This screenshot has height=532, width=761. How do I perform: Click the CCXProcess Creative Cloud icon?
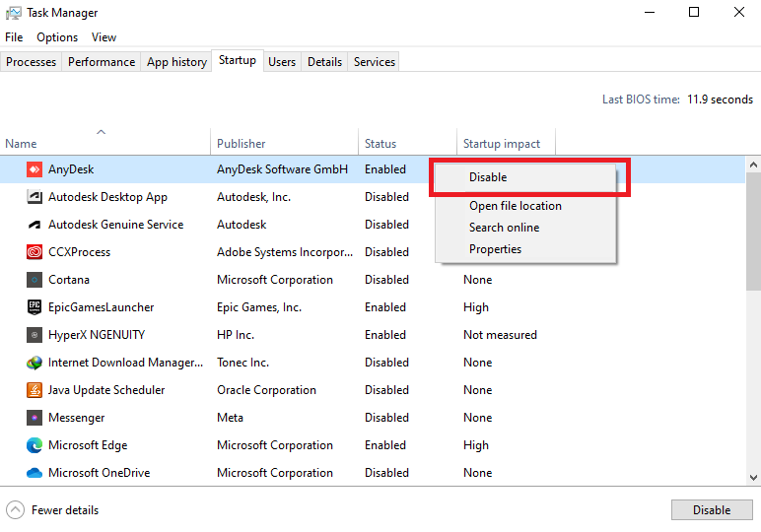click(x=34, y=252)
